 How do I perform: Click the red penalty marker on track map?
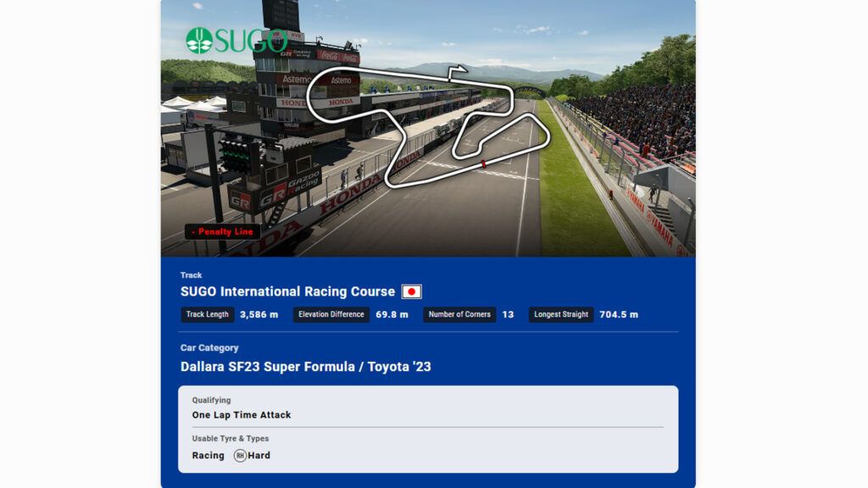click(x=483, y=164)
